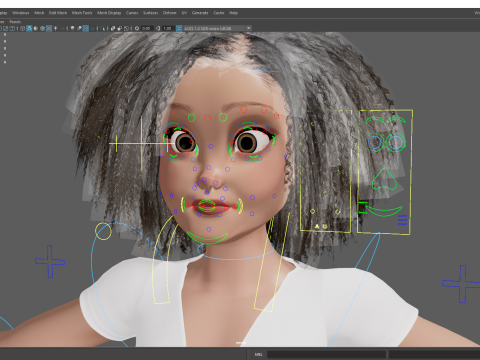The width and height of the screenshot is (480, 360).
Task: Open the Curves menu
Action: point(132,13)
